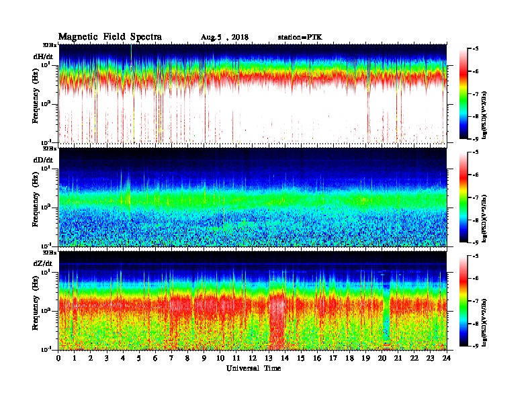Click hour 19 on the time axis

365,359
